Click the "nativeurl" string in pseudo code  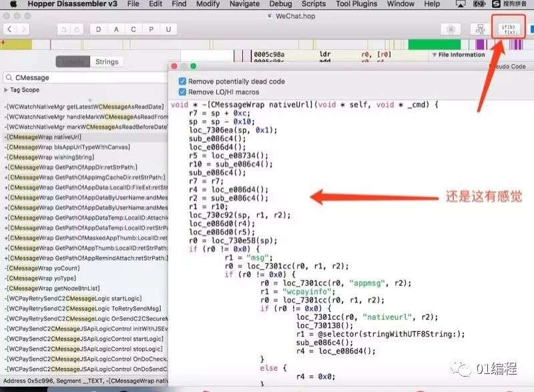(x=387, y=317)
